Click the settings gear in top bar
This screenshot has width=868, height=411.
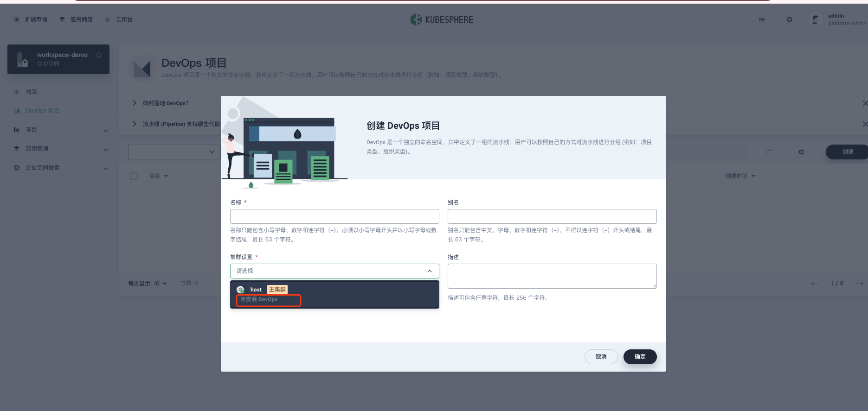click(790, 19)
